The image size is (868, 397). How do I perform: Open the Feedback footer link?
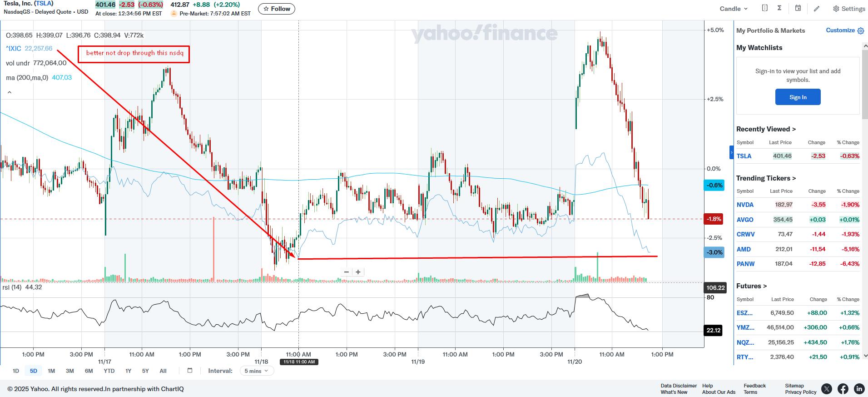pos(754,386)
